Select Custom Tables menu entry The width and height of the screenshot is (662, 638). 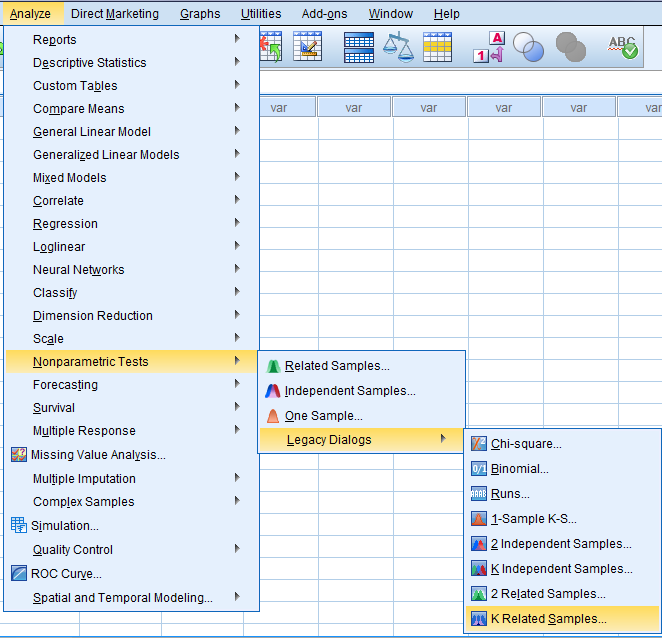(131, 86)
